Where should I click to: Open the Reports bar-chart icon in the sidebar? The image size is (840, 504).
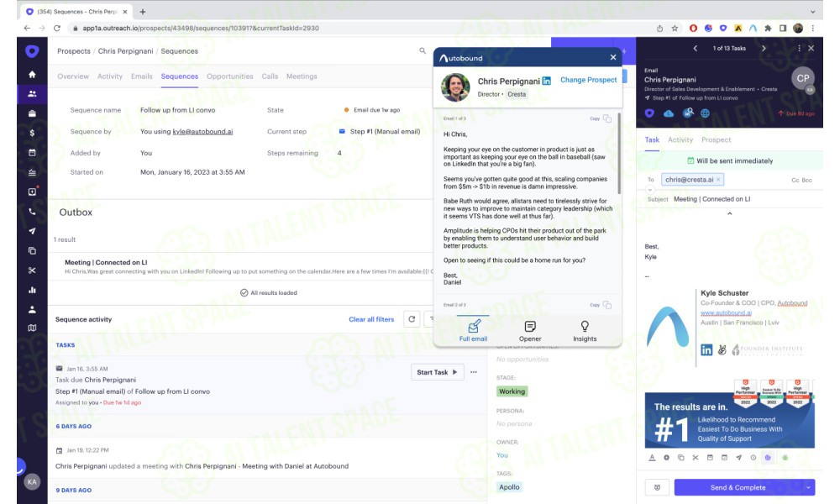tap(32, 290)
